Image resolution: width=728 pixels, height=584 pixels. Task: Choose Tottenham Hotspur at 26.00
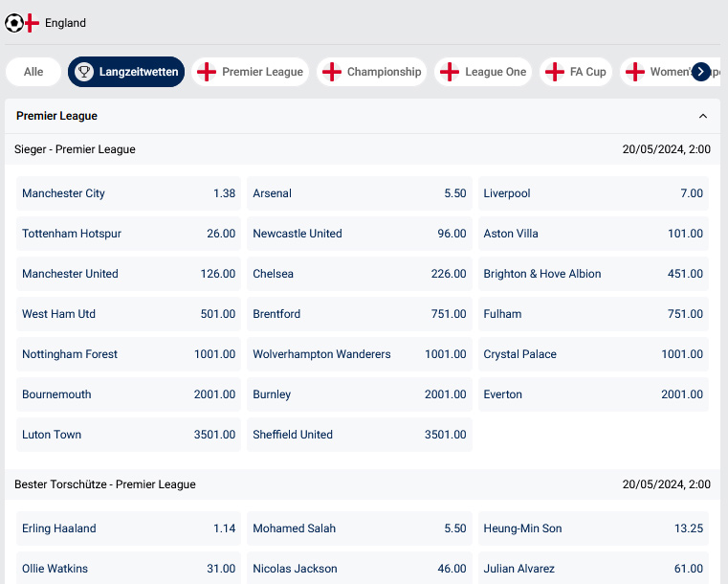pos(128,234)
